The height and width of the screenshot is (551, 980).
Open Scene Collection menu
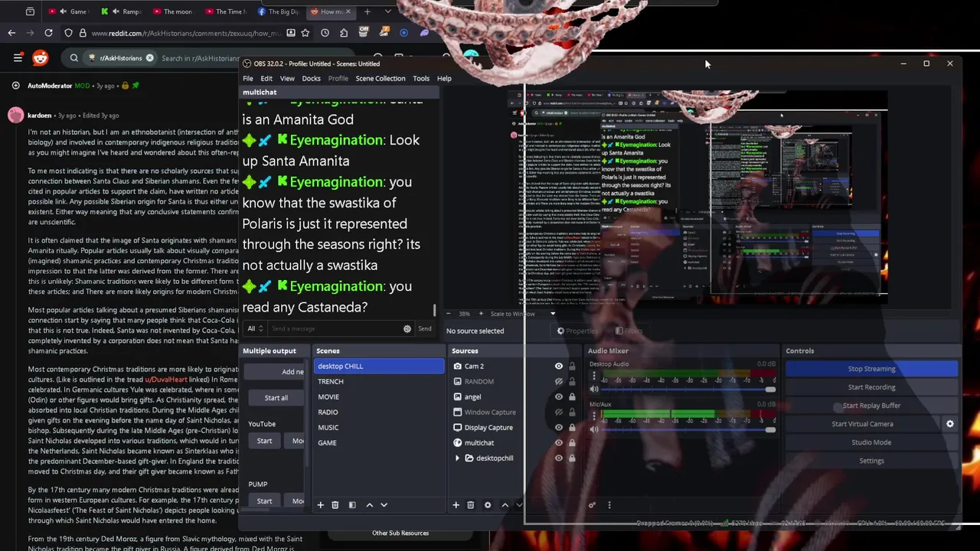(381, 78)
